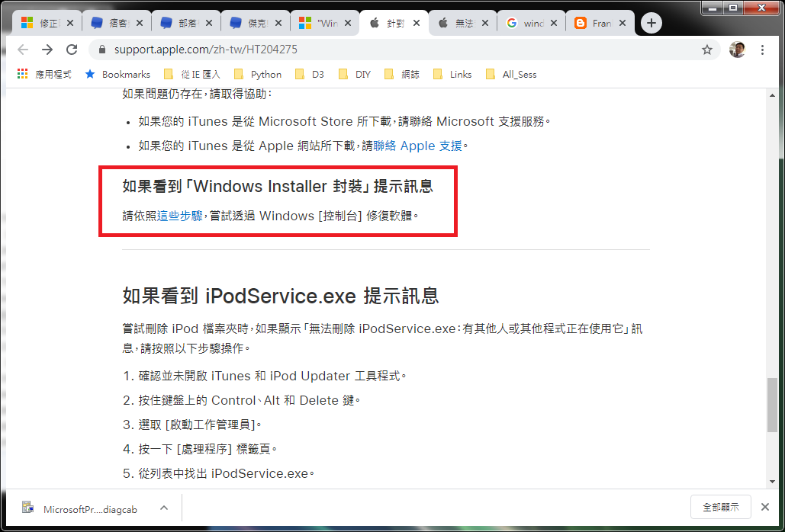Open the Chrome three-dot menu
Viewport: 785px width, 532px height.
click(x=762, y=50)
